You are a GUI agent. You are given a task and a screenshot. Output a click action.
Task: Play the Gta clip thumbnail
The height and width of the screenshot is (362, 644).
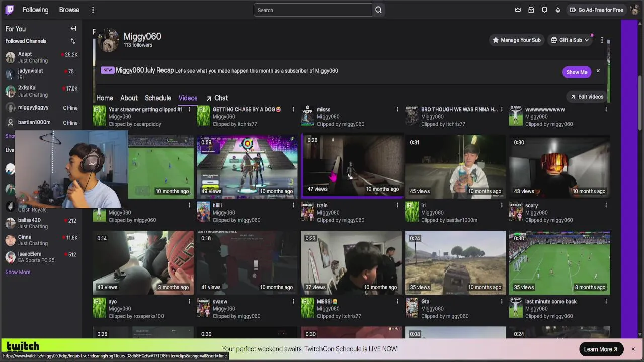pyautogui.click(x=455, y=262)
